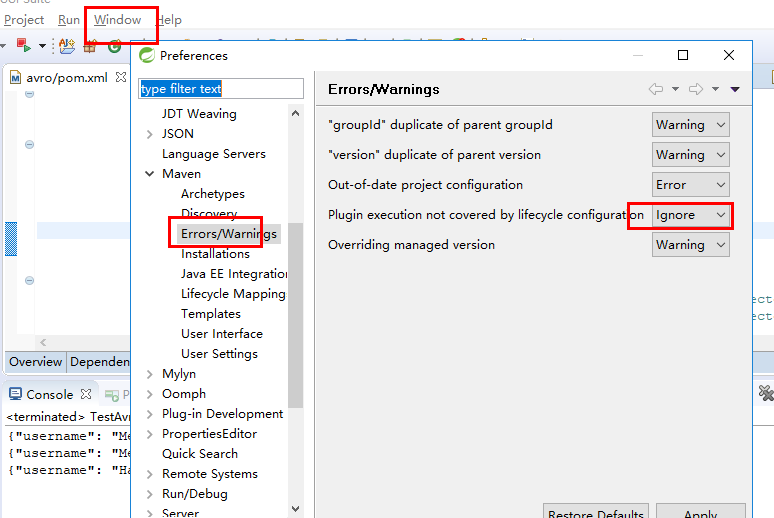Select the Console view tab

(50, 395)
